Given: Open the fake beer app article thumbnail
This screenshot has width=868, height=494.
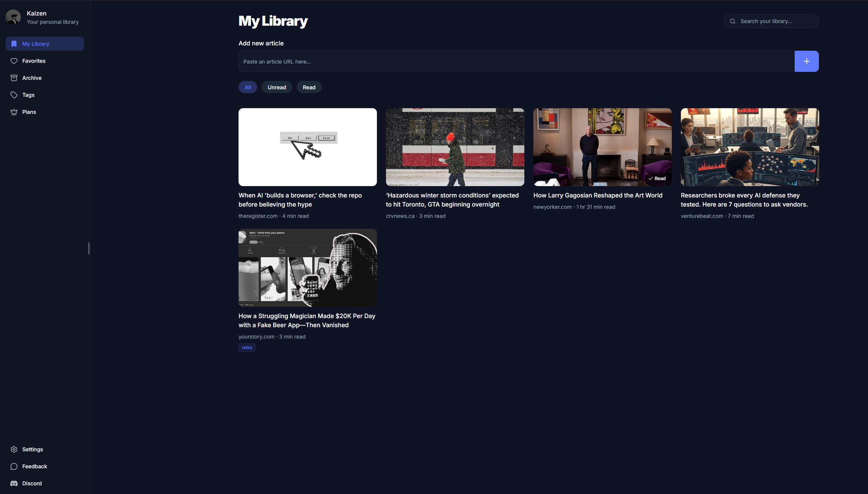Looking at the screenshot, I should pos(307,267).
